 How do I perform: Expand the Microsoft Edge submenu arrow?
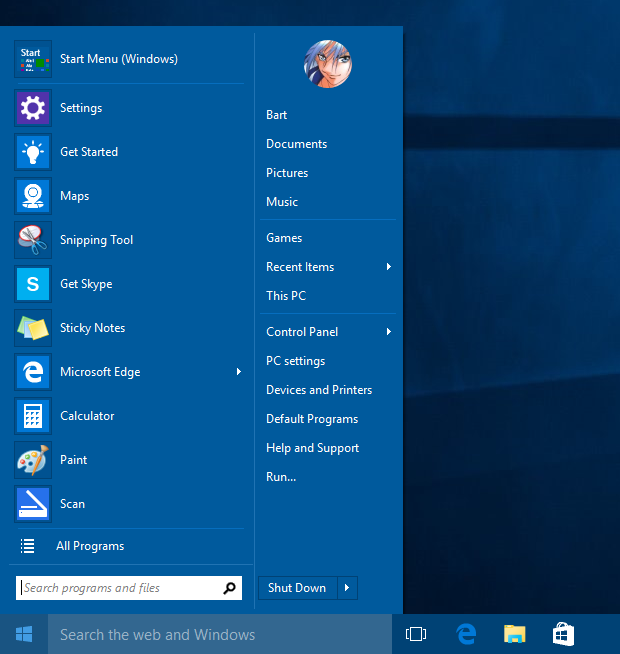click(x=238, y=372)
